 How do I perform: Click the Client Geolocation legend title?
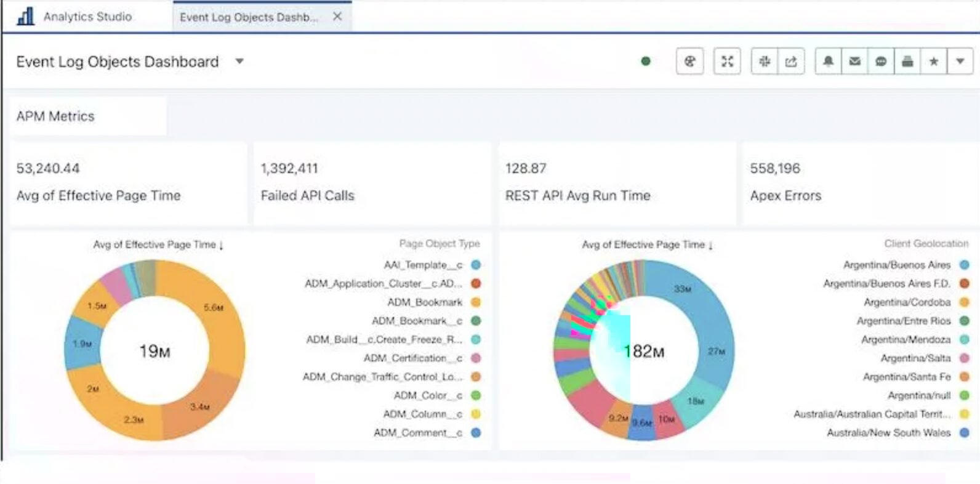pyautogui.click(x=926, y=243)
